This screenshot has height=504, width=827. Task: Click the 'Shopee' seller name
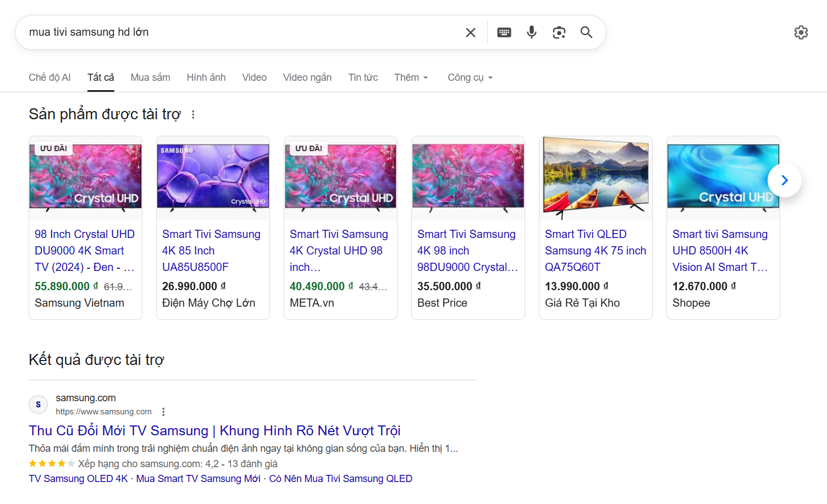pos(691,303)
